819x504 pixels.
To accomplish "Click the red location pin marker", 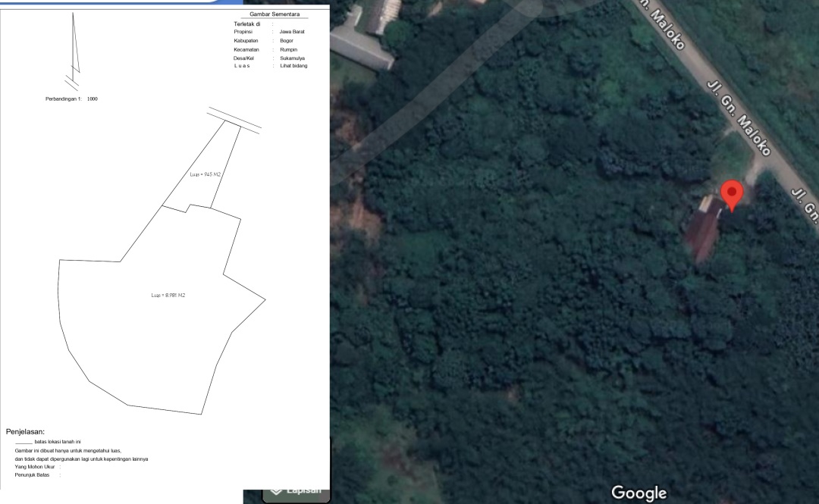I will (x=731, y=193).
